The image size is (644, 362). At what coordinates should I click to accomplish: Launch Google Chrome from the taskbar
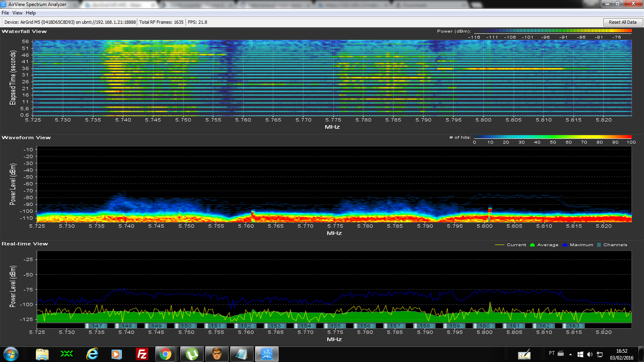coord(165,354)
